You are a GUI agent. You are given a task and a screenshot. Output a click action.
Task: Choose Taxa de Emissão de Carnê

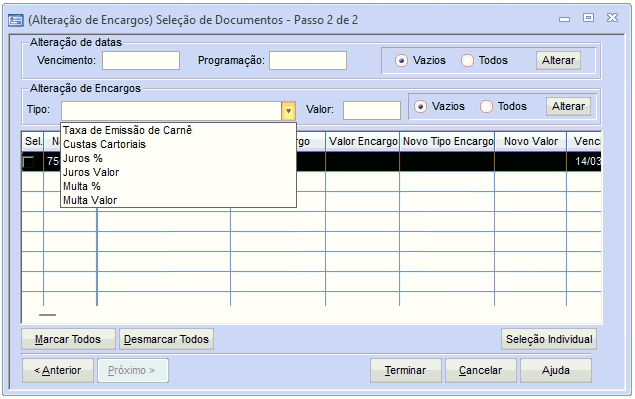(178, 130)
